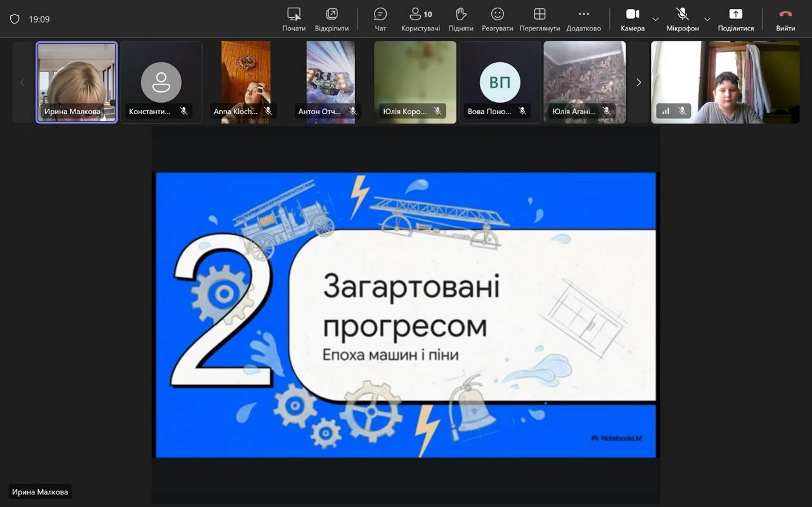This screenshot has height=507, width=812.
Task: Show the Користувачі participants list
Action: (420, 19)
